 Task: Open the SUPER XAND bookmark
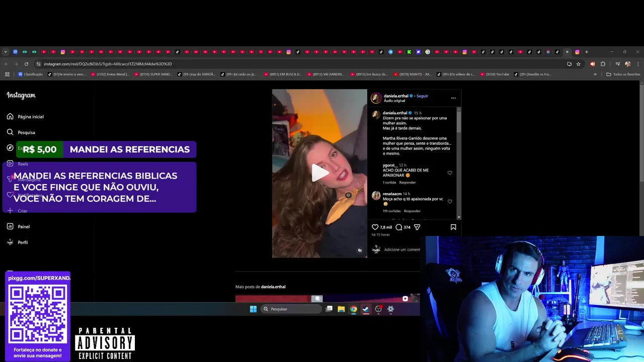(x=153, y=74)
